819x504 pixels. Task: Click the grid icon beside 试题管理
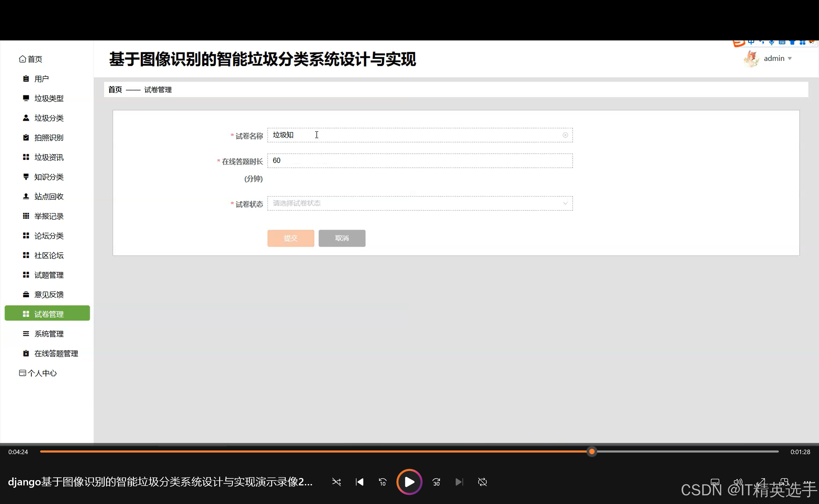click(26, 275)
